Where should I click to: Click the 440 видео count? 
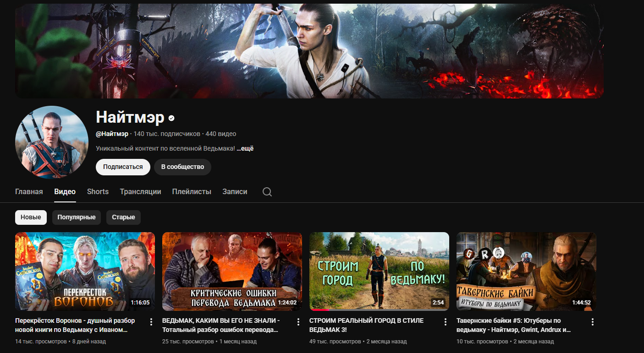click(221, 134)
